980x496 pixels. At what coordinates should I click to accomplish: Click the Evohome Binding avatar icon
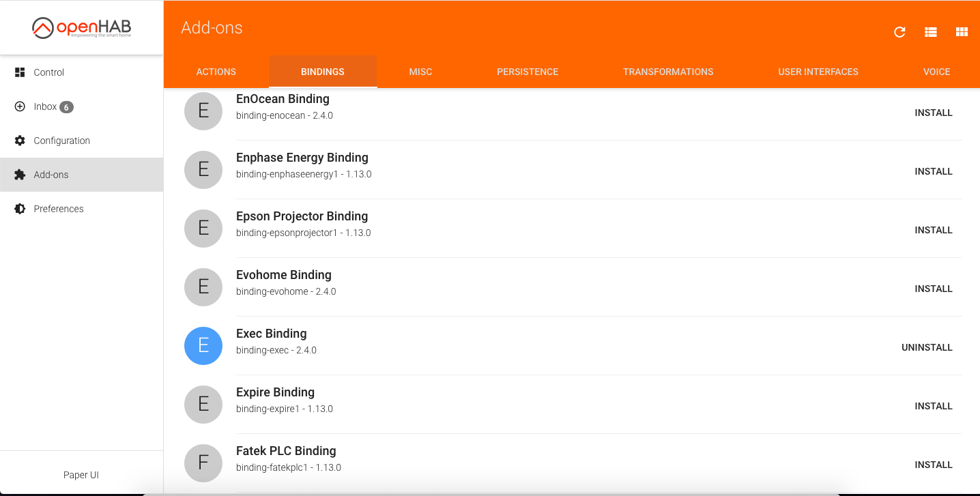203,287
